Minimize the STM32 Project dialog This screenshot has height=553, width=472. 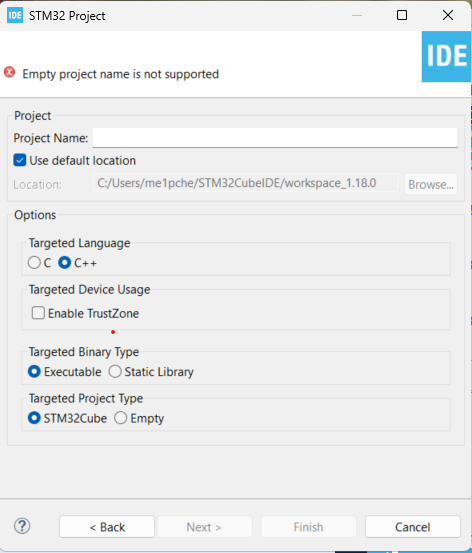(x=357, y=16)
